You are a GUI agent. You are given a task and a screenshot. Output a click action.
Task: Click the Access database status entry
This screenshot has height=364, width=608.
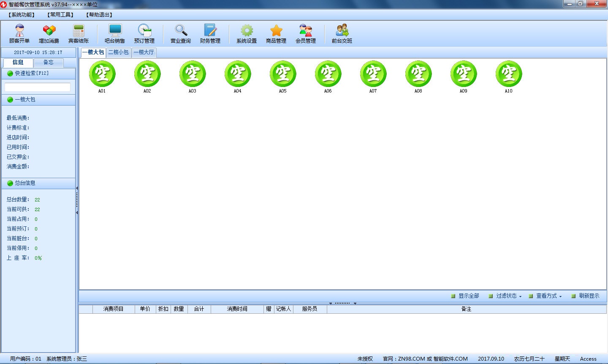[x=588, y=359]
